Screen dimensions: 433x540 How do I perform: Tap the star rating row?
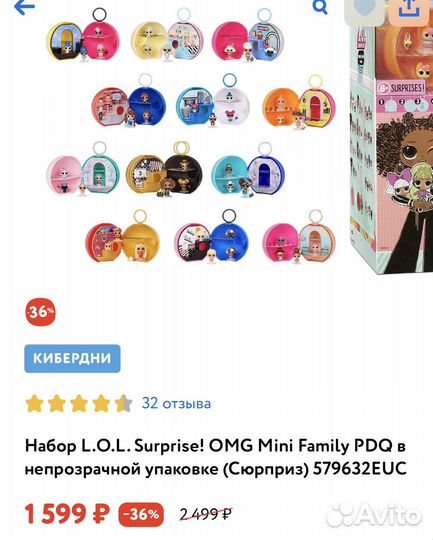(x=79, y=403)
